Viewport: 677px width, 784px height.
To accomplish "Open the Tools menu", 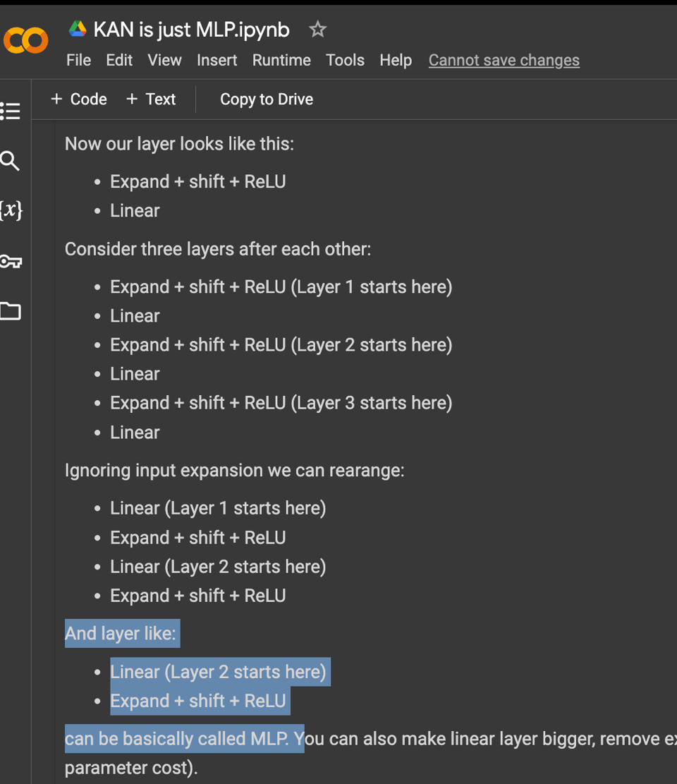I will pyautogui.click(x=345, y=61).
